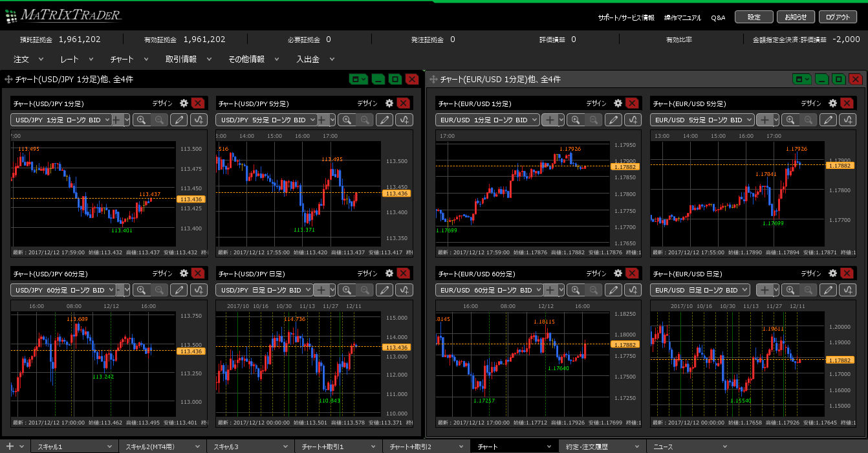Select pencil drawing tool on USD/JPY 1分足 chart
Viewport: 868px width, 453px height.
[x=179, y=120]
